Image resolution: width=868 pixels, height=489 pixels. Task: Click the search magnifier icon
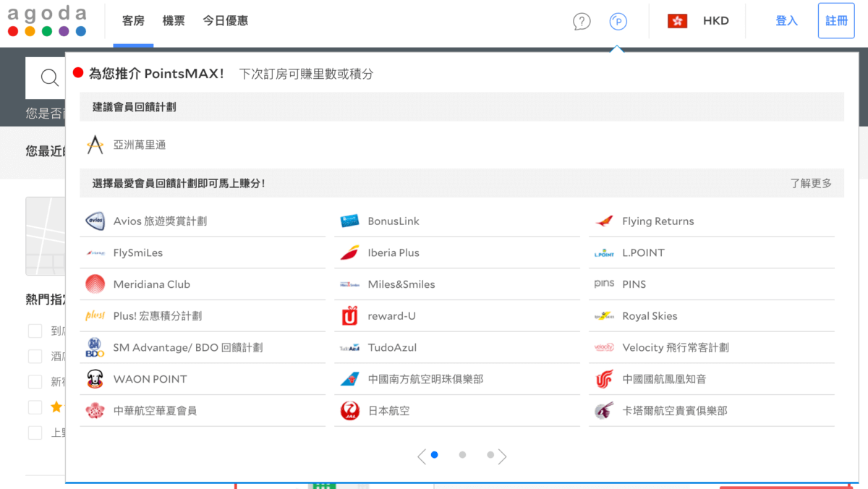pos(50,78)
